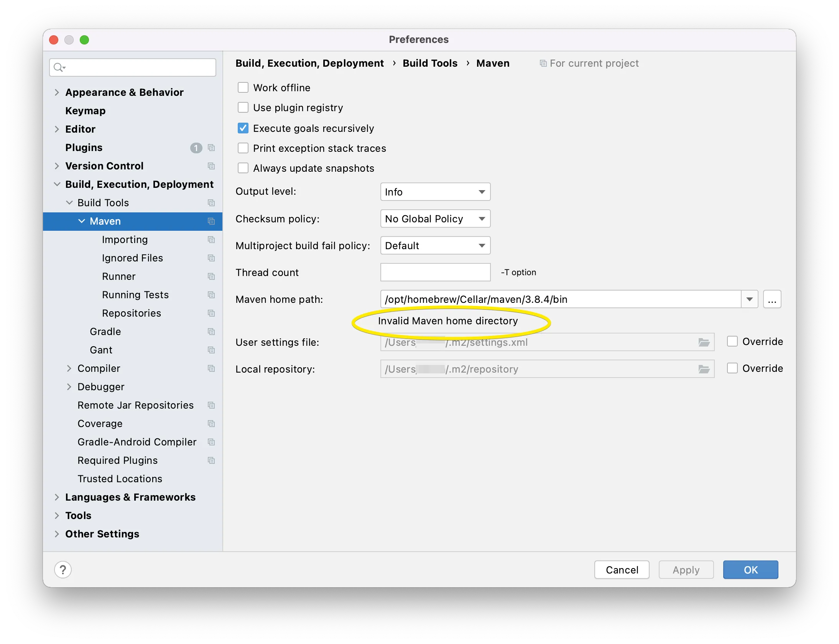
Task: Click the folder icon in User settings file field
Action: (x=704, y=342)
